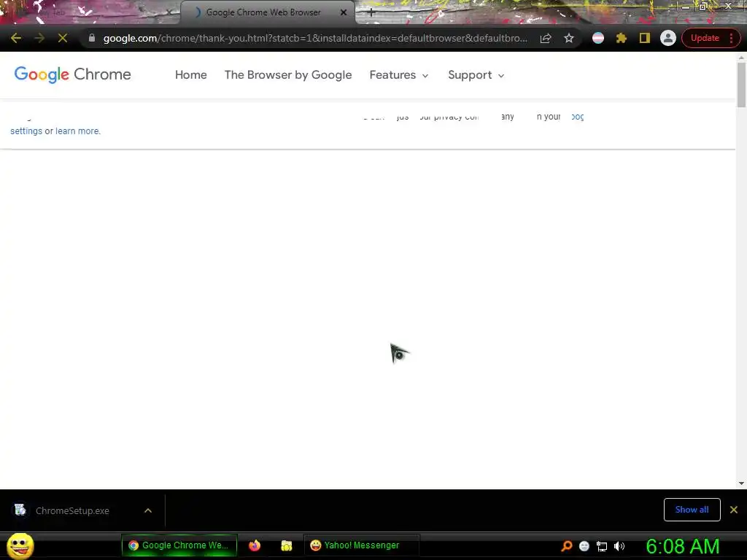Open the profile avatar menu
The width and height of the screenshot is (747, 560).
(x=668, y=38)
